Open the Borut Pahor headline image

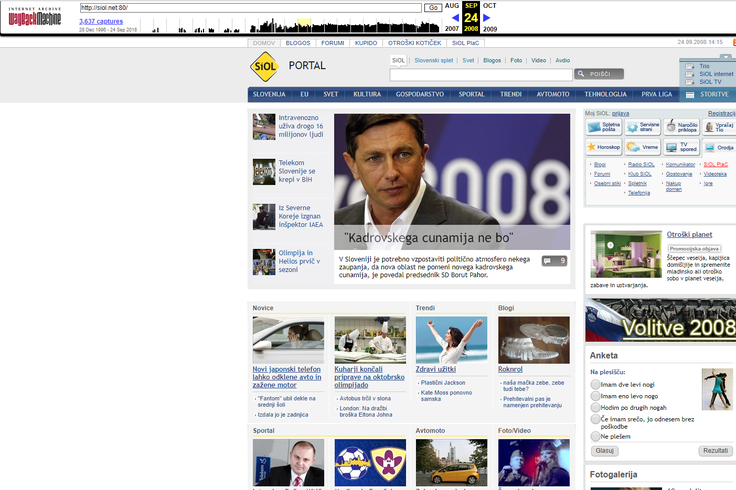[x=452, y=182]
